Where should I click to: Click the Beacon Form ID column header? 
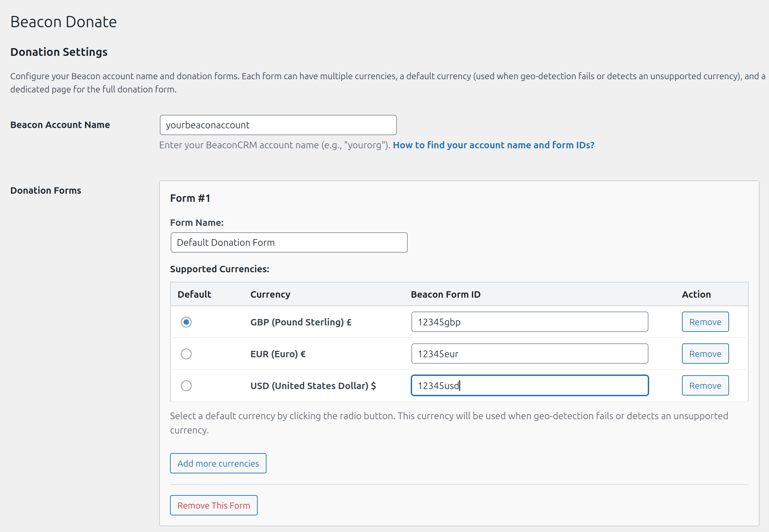click(x=445, y=294)
